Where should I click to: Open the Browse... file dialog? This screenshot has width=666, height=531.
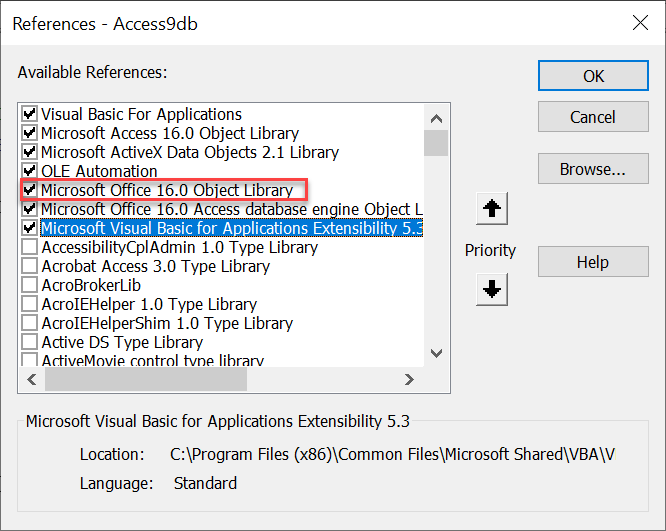pyautogui.click(x=593, y=169)
